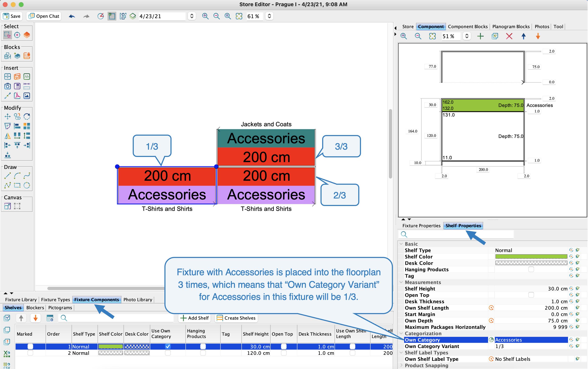
Task: Click the redo arrow in toolbar
Action: coord(86,16)
